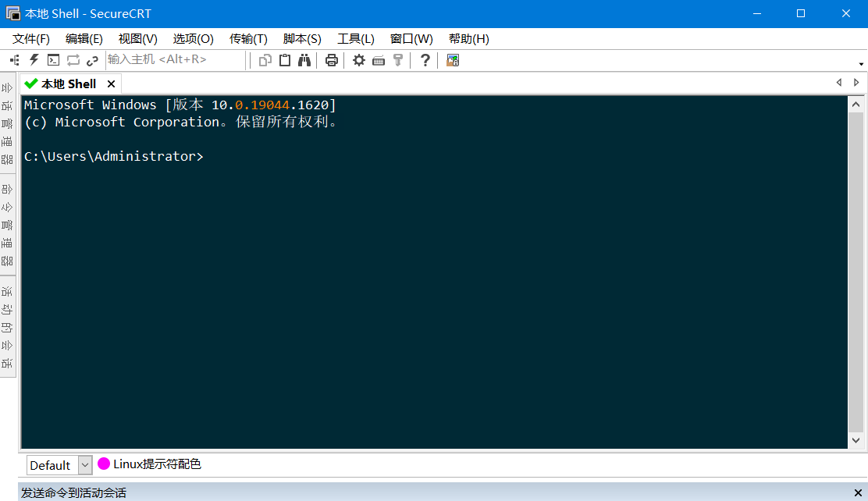Click the magenta Linux提示符配色 swatch
Viewport: 868px width, 501px height.
[104, 464]
